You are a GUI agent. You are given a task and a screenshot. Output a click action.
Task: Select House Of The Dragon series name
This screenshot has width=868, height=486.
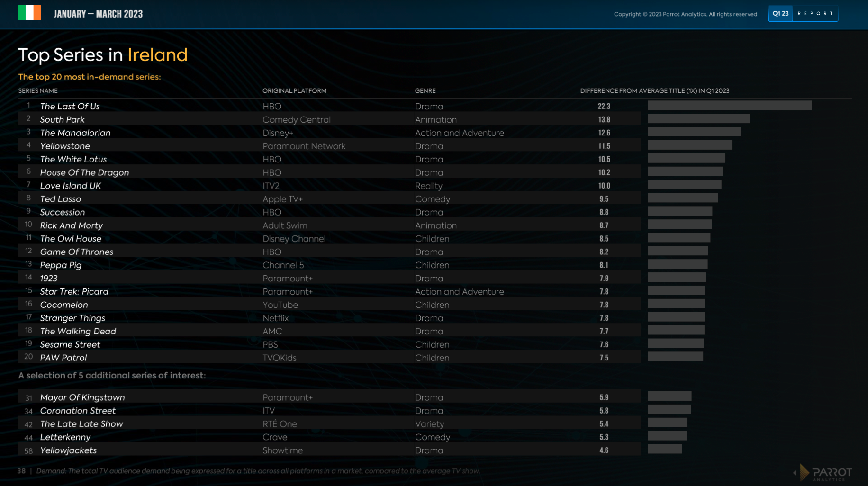click(x=84, y=172)
